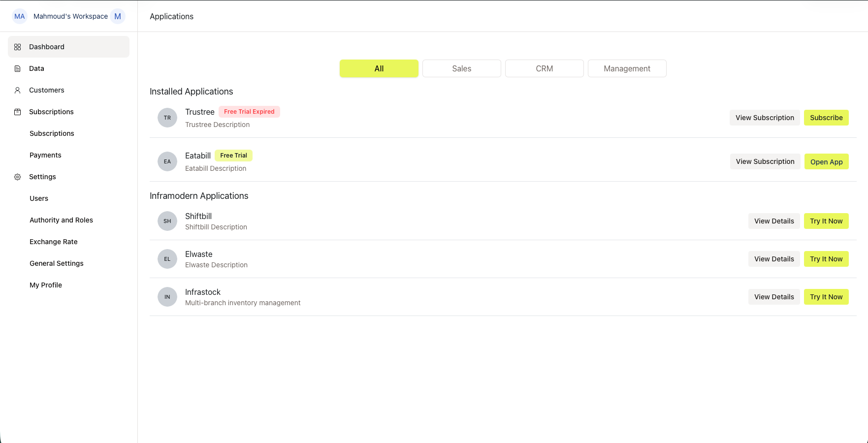Click the Dashboard grid icon in sidebar
The height and width of the screenshot is (443, 868).
(18, 47)
